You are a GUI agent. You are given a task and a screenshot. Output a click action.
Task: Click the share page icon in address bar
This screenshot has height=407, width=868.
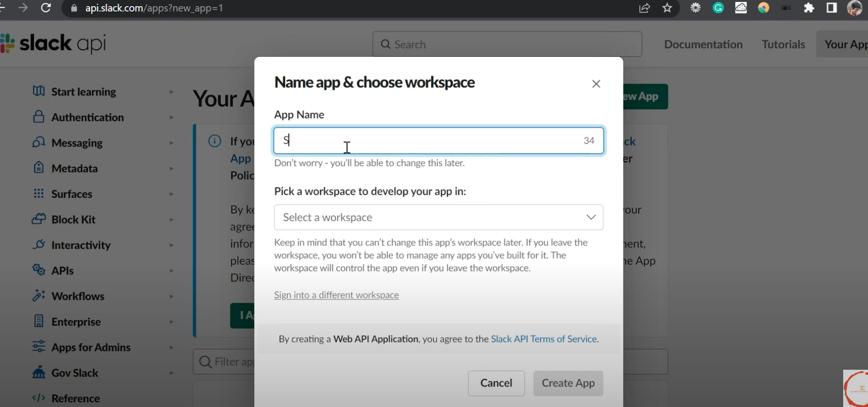click(x=645, y=8)
